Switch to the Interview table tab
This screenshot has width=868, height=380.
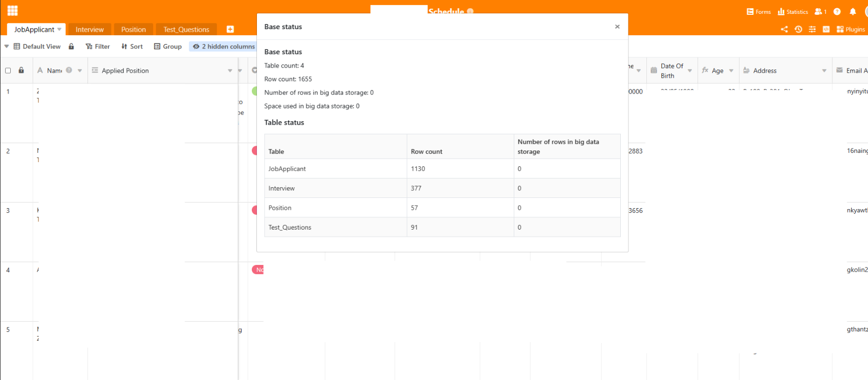[90, 30]
